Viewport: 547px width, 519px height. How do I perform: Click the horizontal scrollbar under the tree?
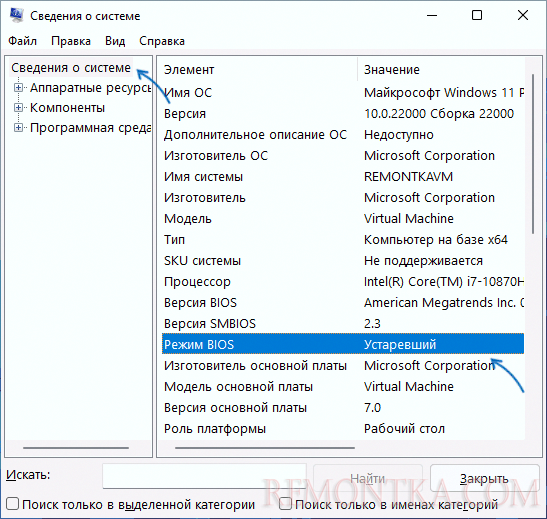point(76,448)
